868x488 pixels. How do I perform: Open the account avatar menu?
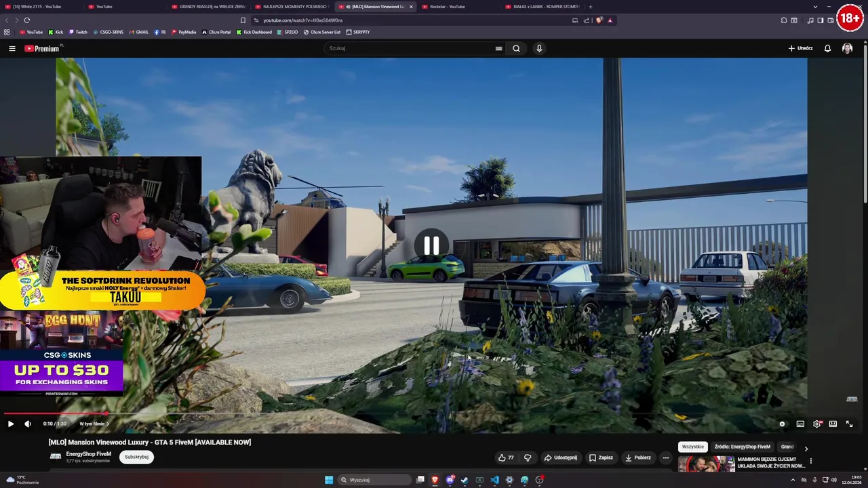(x=847, y=48)
